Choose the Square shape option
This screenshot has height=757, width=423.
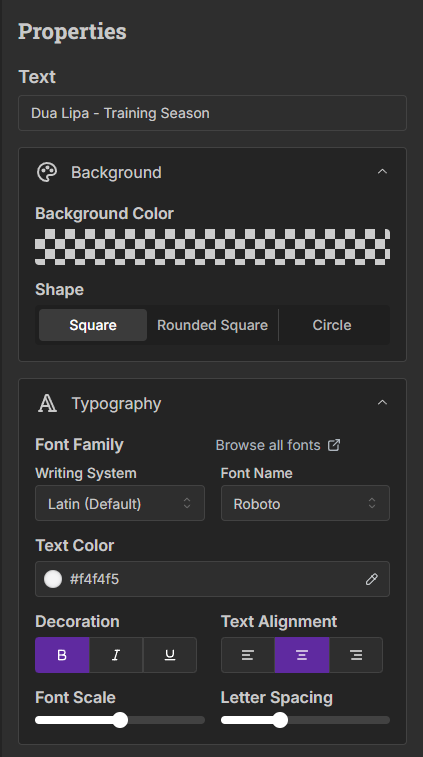(x=93, y=325)
